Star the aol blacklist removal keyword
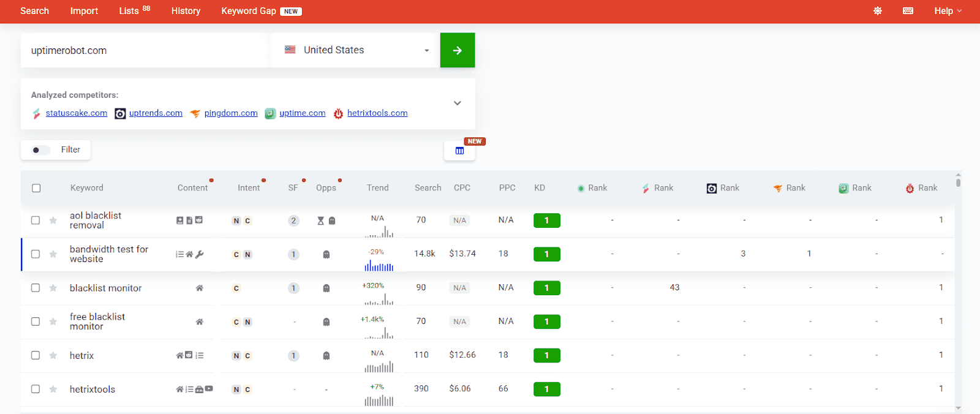This screenshot has height=414, width=980. point(53,220)
